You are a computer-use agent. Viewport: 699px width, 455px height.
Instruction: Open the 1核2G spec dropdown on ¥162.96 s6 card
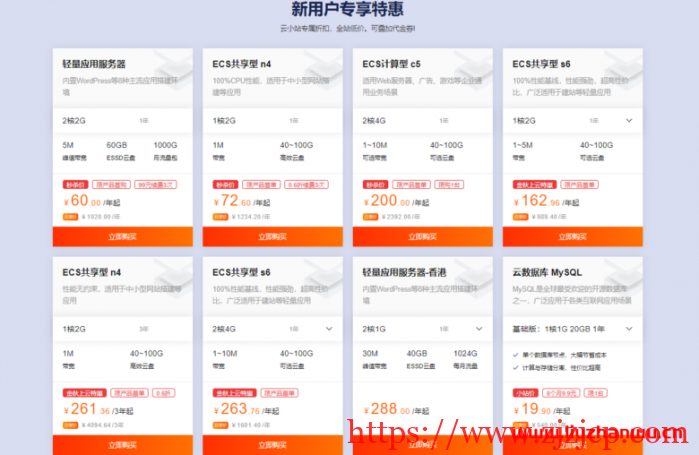[x=629, y=120]
